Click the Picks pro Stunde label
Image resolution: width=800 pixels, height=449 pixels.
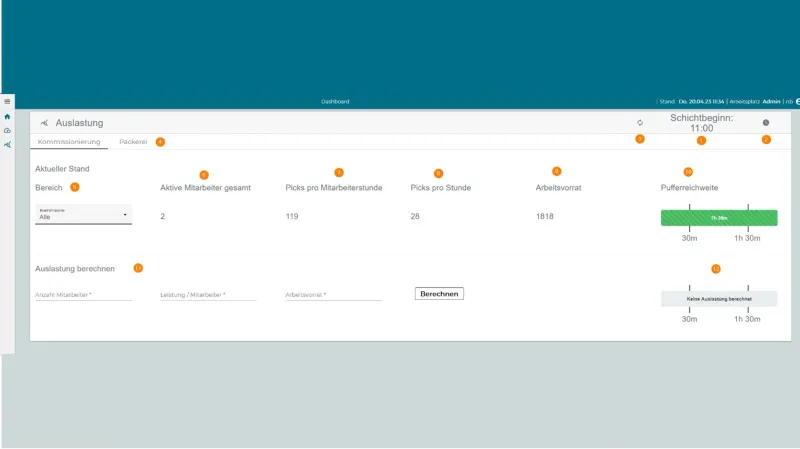[x=440, y=188]
